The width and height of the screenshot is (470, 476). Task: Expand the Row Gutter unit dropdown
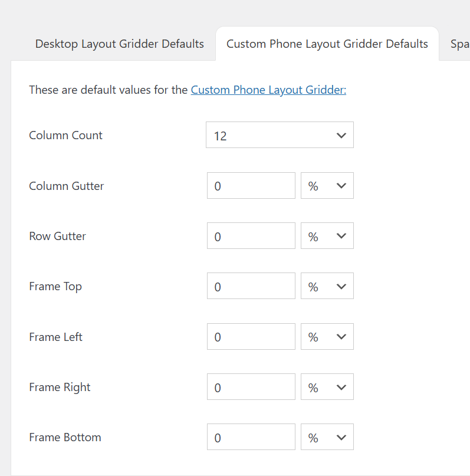pyautogui.click(x=327, y=236)
